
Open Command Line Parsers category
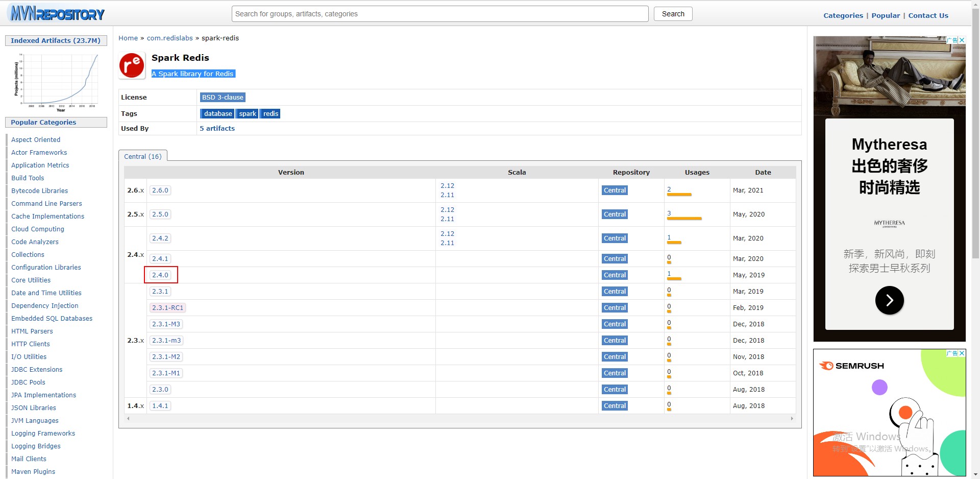point(46,203)
